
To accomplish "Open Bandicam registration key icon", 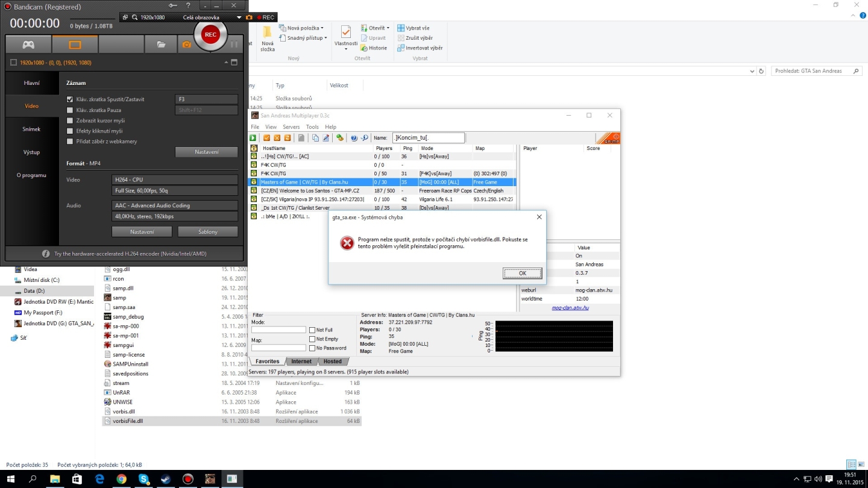I will click(x=173, y=5).
